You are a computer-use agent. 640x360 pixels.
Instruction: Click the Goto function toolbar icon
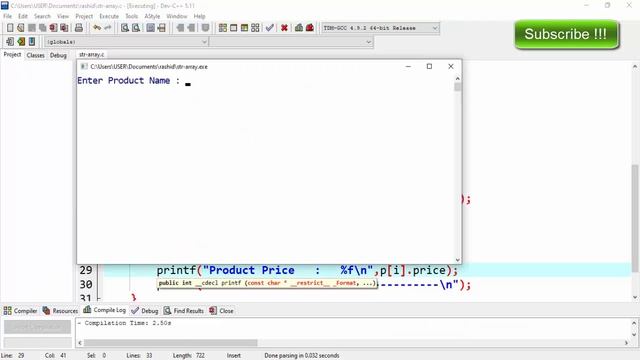tap(151, 28)
